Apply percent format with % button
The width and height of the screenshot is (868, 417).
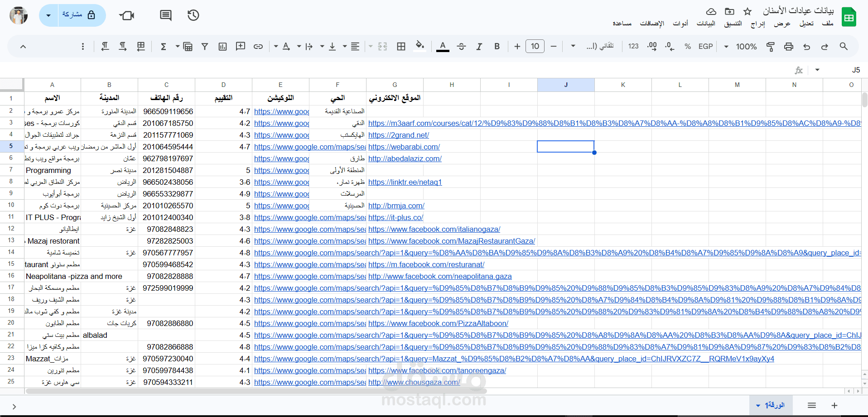(x=688, y=46)
